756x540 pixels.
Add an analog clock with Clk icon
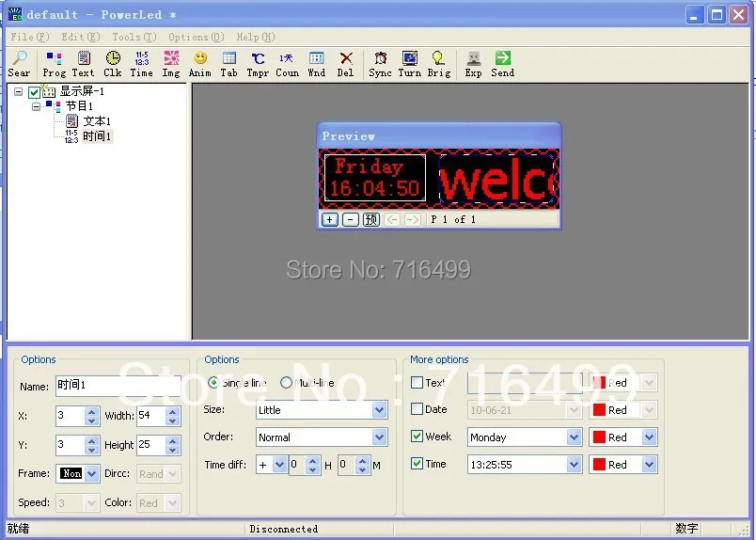click(x=113, y=63)
